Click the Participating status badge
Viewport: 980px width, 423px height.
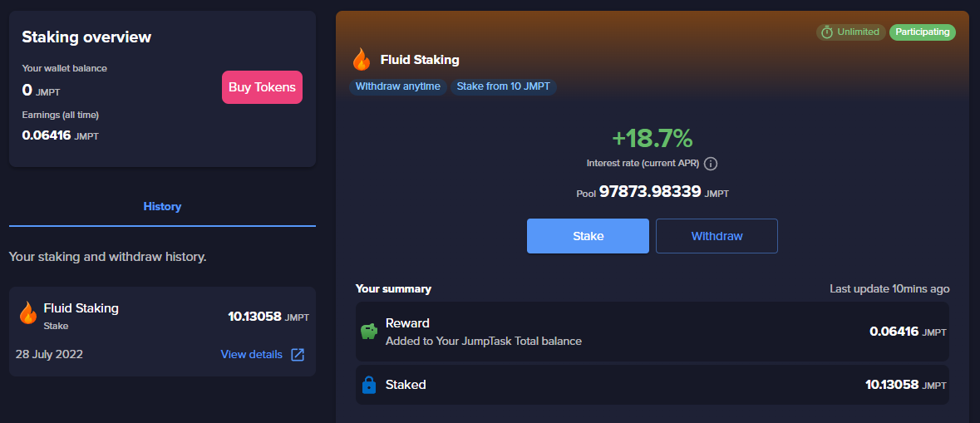923,32
